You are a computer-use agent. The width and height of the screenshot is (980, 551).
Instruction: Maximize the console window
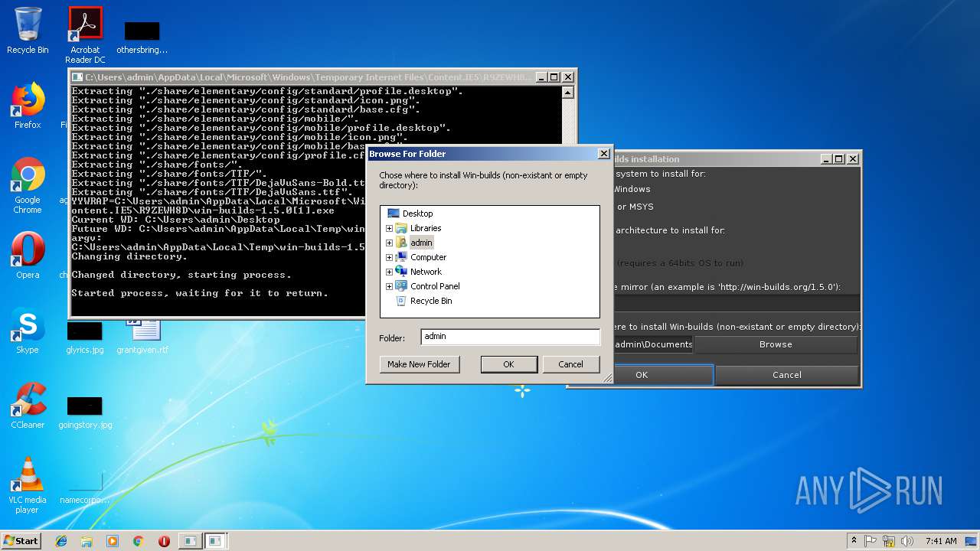[554, 77]
